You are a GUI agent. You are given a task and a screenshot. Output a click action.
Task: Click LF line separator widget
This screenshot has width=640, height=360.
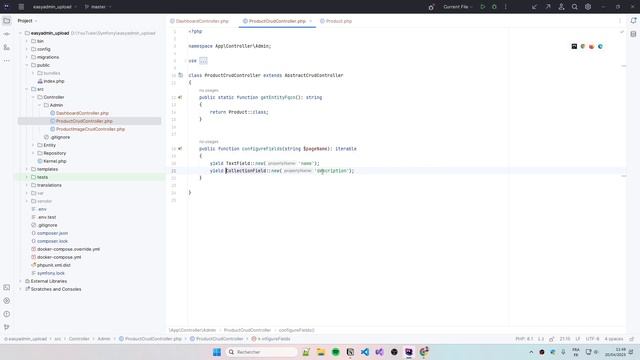point(578,339)
